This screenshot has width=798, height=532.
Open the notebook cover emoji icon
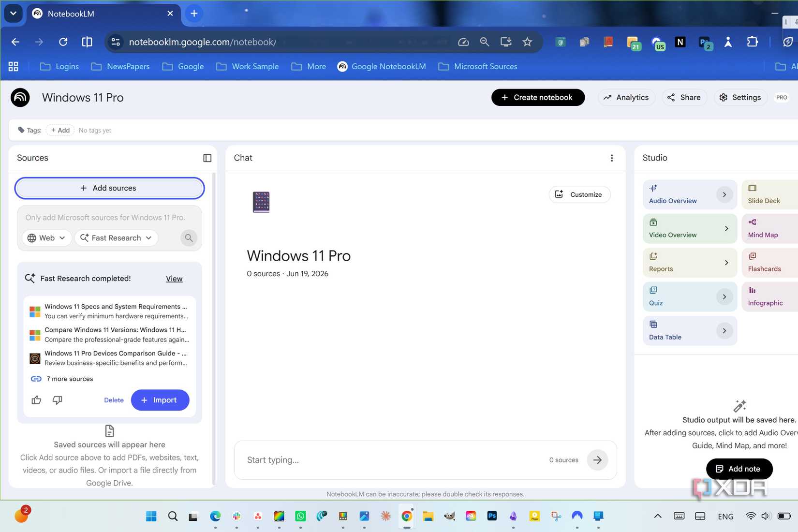point(261,202)
